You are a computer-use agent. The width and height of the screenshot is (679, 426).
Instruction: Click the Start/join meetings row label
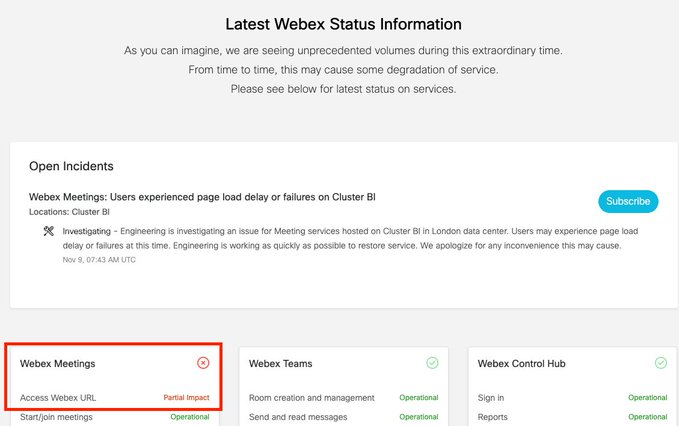click(56, 417)
